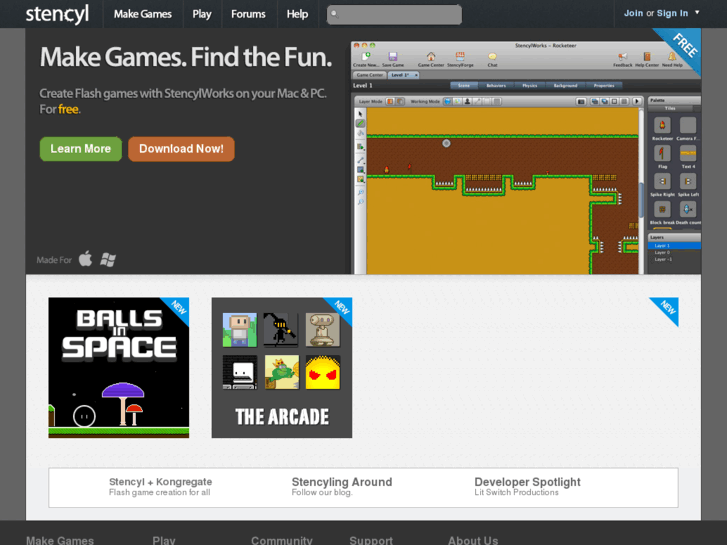The width and height of the screenshot is (727, 545).
Task: Click the Community footer heading
Action: pos(282,540)
